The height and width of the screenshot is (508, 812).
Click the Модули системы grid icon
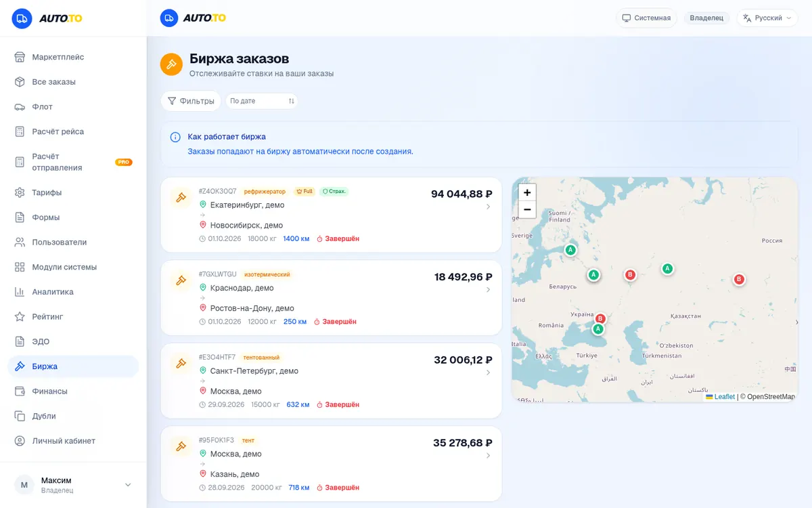pos(20,267)
